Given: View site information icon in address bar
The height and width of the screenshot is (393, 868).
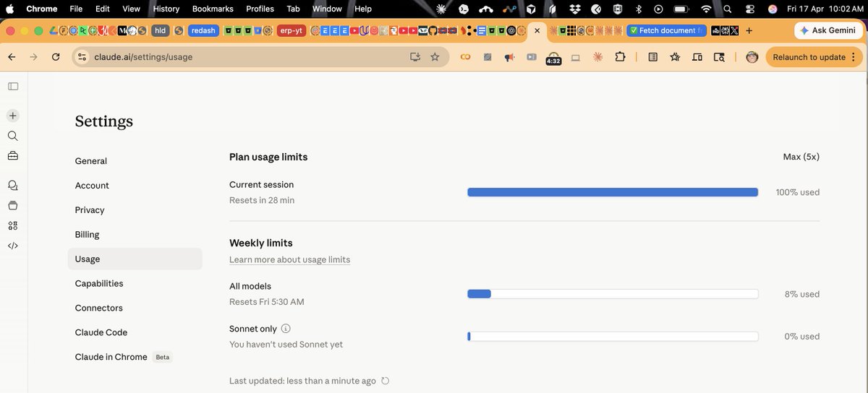Looking at the screenshot, I should pos(82,57).
